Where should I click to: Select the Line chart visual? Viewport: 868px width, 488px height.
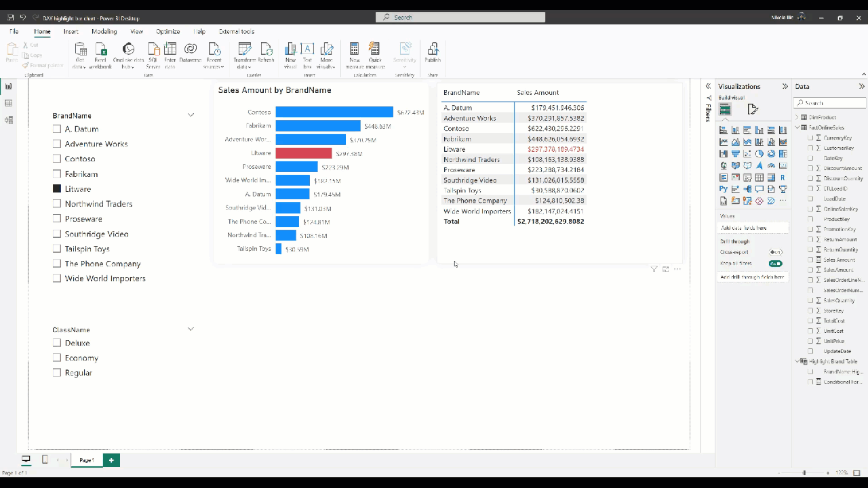tap(724, 142)
